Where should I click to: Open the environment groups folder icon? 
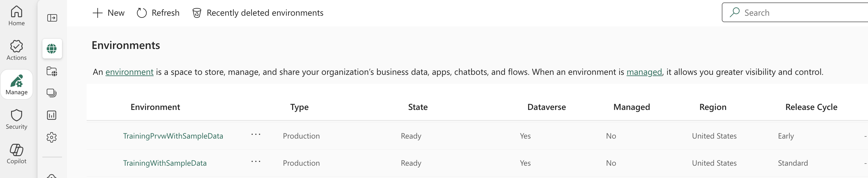(x=52, y=72)
